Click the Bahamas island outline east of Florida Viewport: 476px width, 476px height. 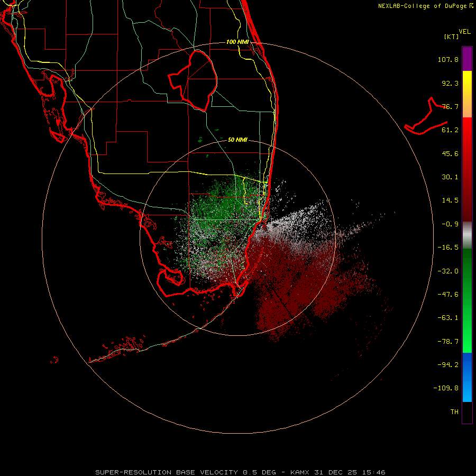[426, 116]
